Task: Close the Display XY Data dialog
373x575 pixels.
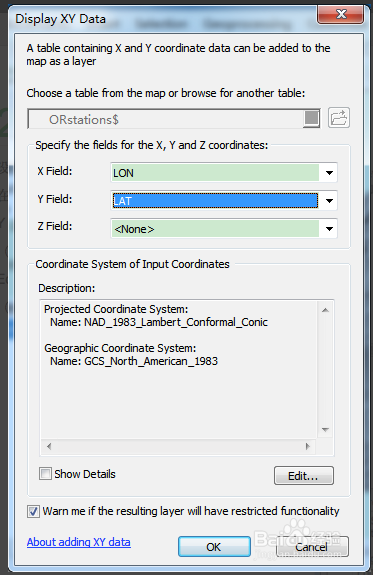Action: pos(341,14)
